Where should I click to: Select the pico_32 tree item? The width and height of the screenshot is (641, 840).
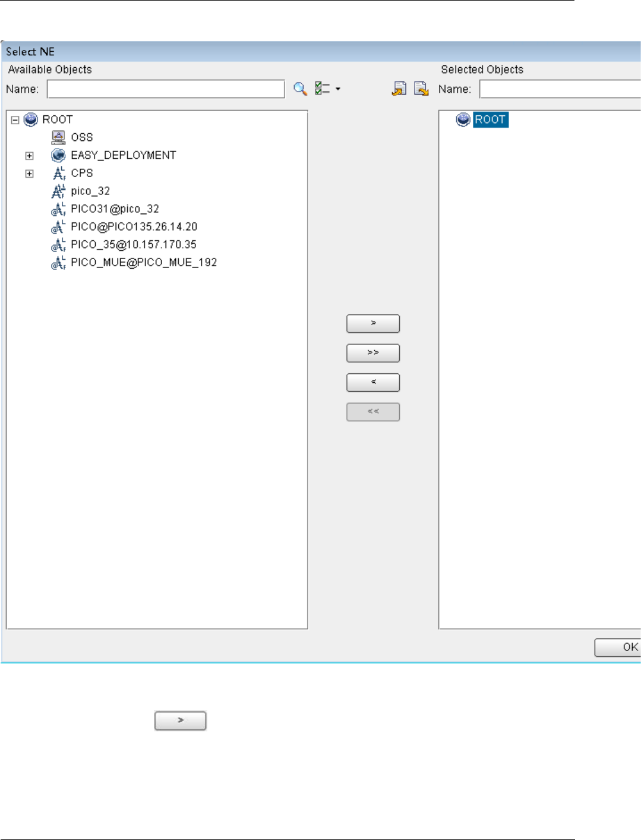[x=90, y=191]
